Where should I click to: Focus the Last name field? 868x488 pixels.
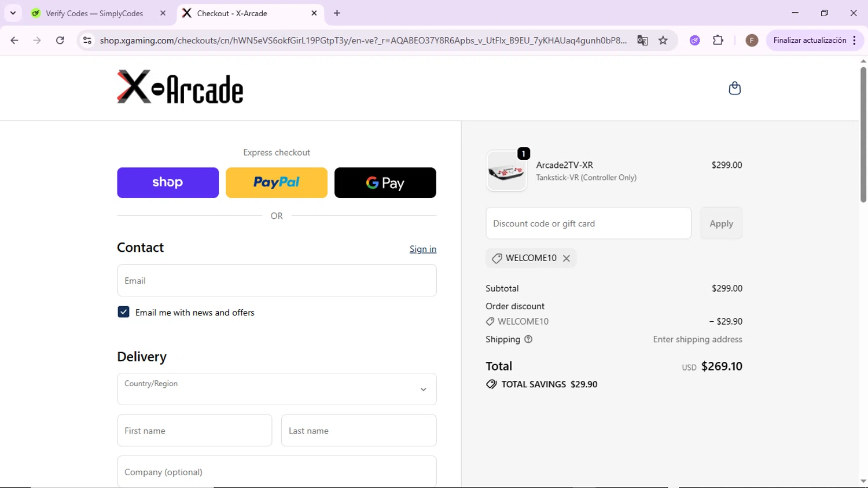click(x=359, y=431)
